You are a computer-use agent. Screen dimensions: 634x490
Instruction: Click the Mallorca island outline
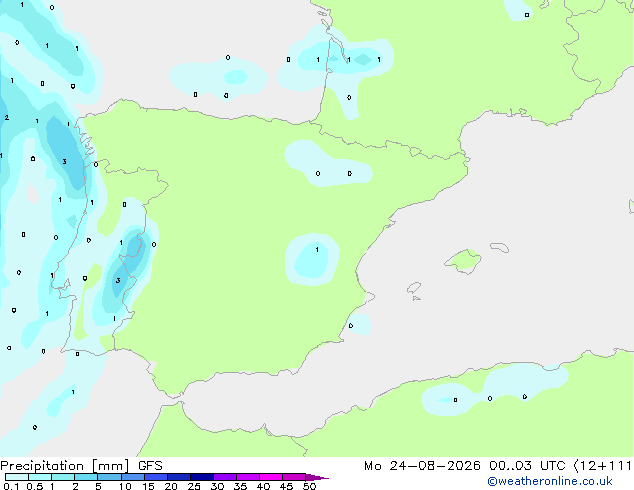463,262
